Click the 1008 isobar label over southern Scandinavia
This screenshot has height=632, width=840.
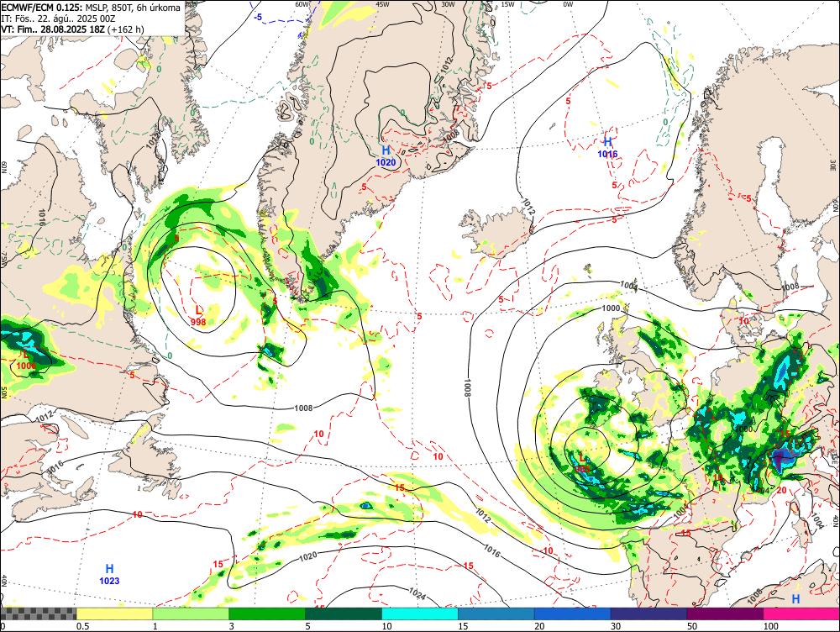pos(790,287)
